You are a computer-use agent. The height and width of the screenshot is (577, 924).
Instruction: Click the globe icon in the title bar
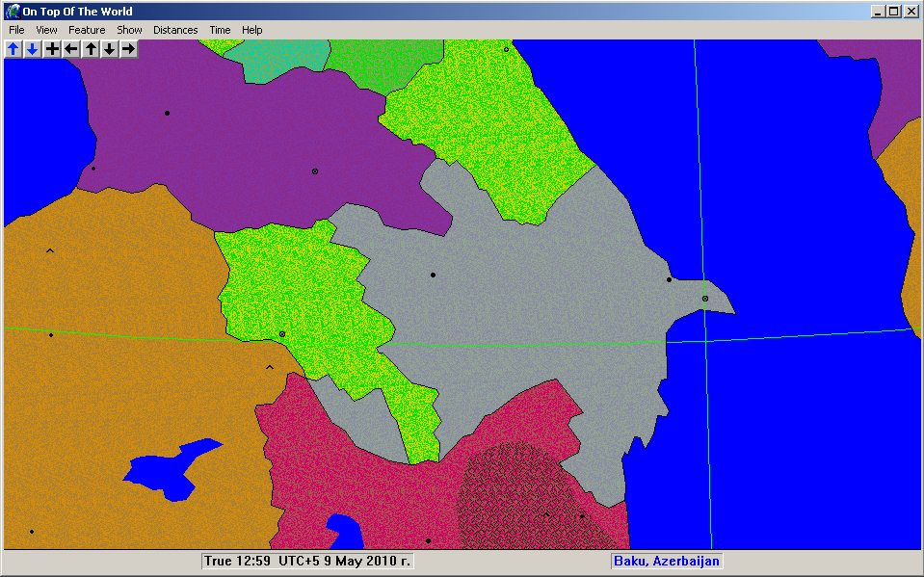click(x=13, y=12)
